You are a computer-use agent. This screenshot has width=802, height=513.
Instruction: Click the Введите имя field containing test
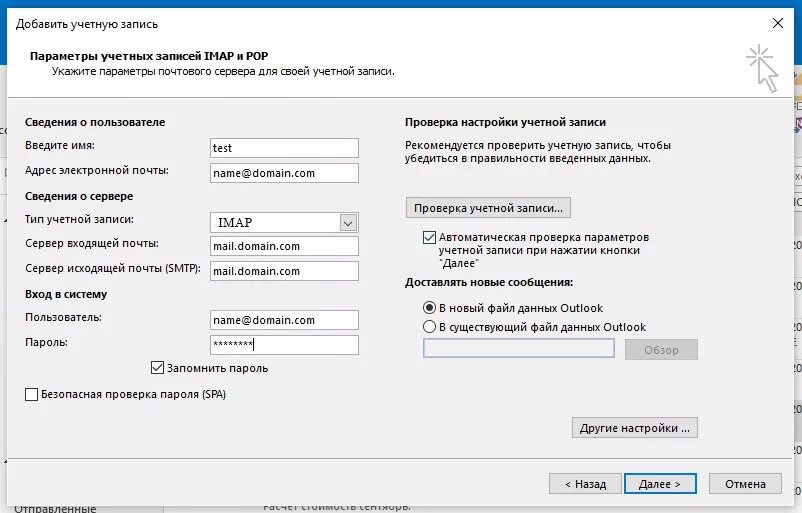284,148
